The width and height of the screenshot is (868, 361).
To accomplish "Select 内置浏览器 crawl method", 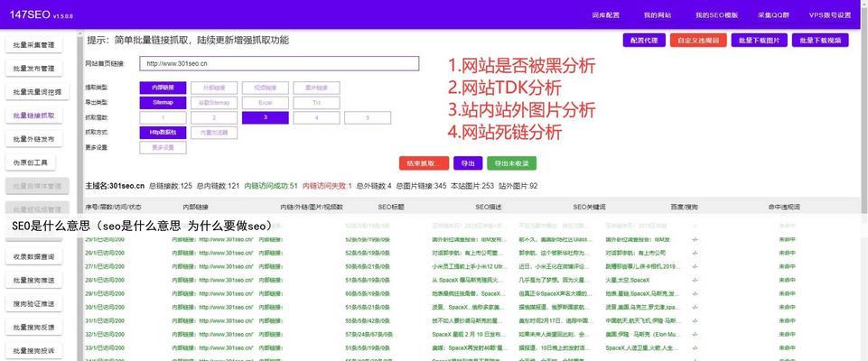I will point(214,133).
